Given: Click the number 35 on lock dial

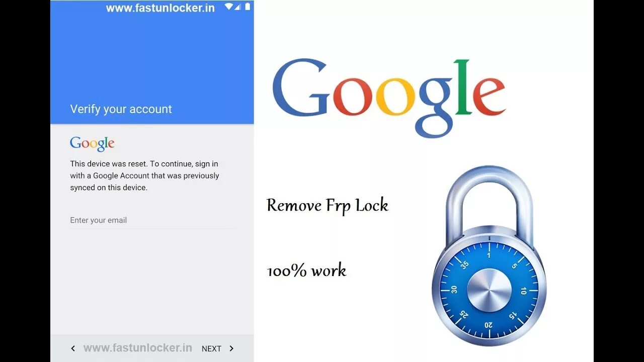Looking at the screenshot, I should (x=464, y=264).
